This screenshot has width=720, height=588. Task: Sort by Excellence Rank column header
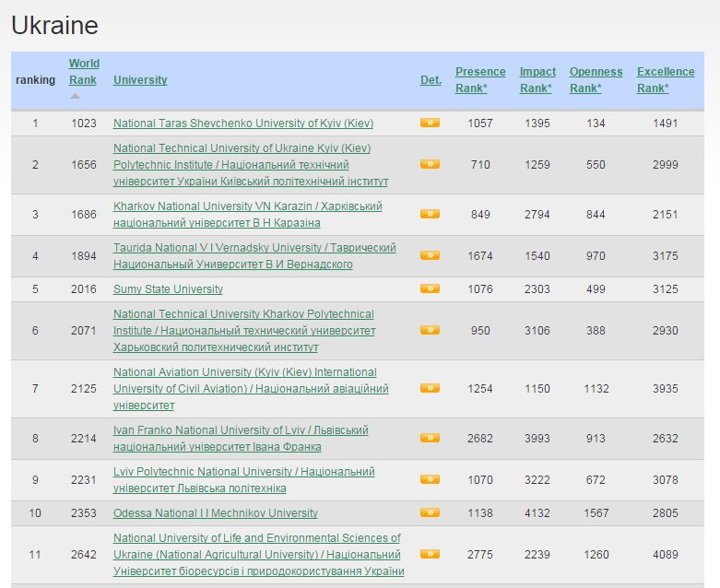tap(666, 79)
